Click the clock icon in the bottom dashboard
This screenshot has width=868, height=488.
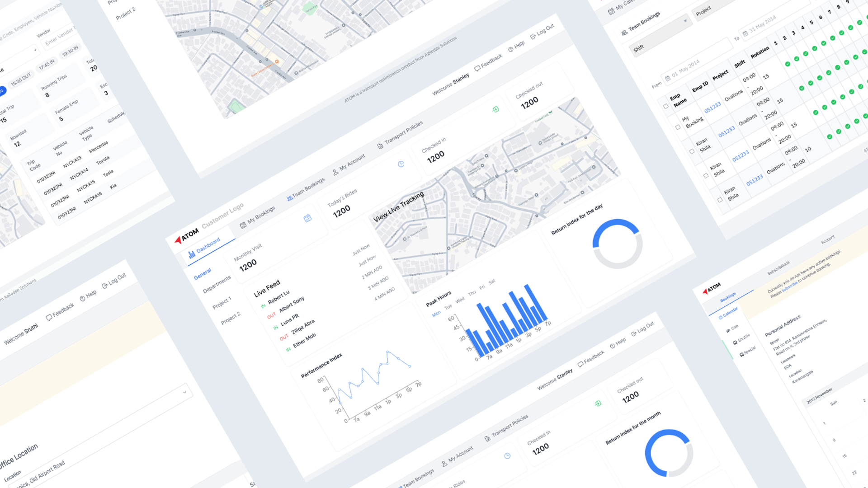507,456
